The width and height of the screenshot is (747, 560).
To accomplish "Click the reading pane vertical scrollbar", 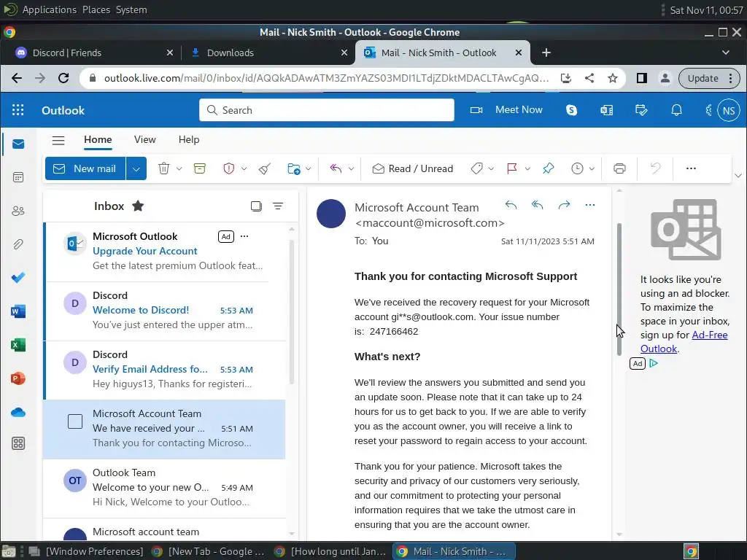I will point(619,289).
